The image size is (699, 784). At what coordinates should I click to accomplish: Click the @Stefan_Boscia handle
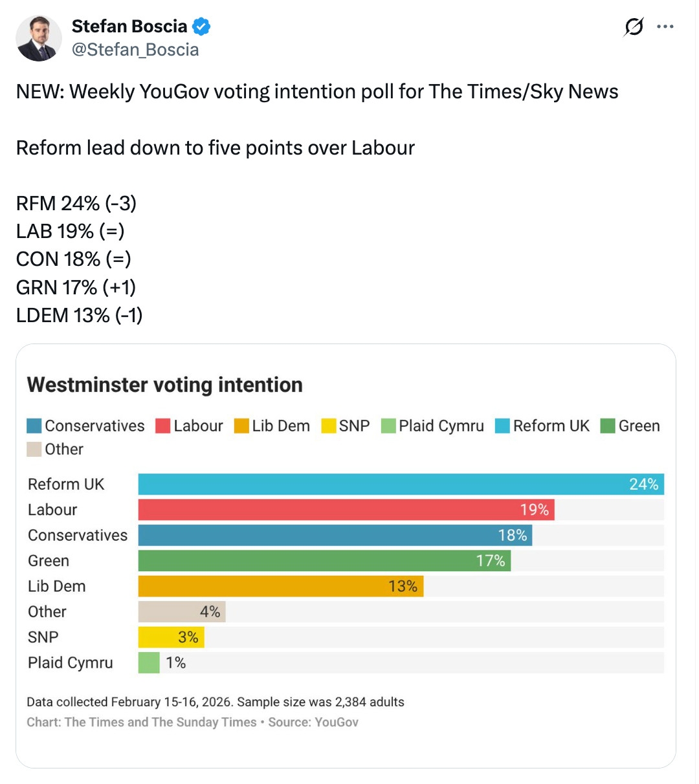(x=135, y=50)
